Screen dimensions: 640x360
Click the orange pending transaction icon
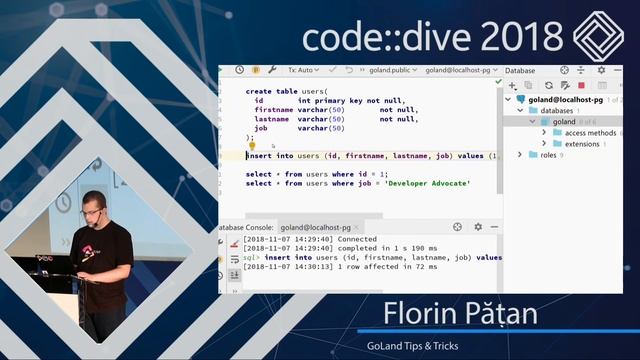[256, 70]
